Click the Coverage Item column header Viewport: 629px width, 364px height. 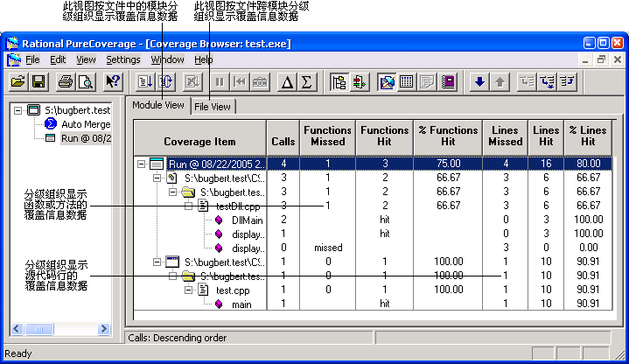click(199, 137)
